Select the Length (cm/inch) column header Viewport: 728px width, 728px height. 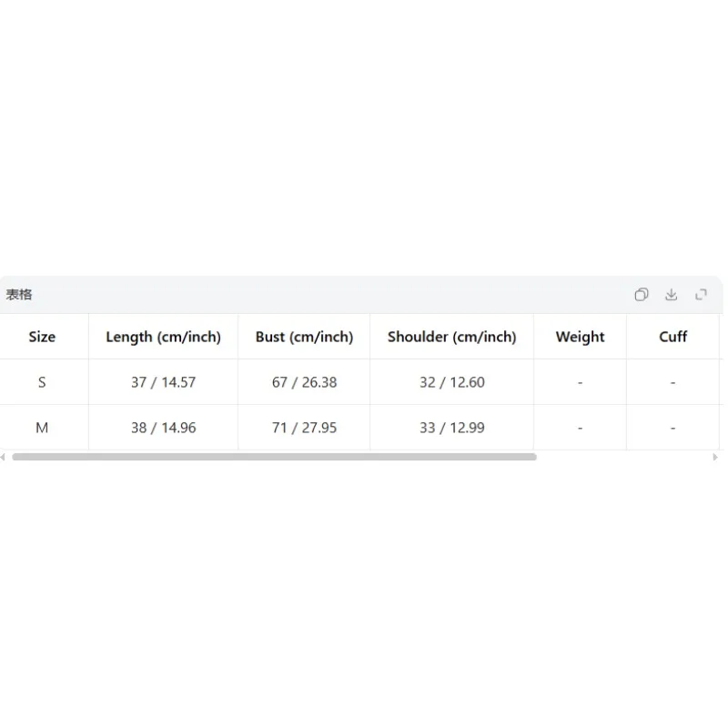point(164,337)
